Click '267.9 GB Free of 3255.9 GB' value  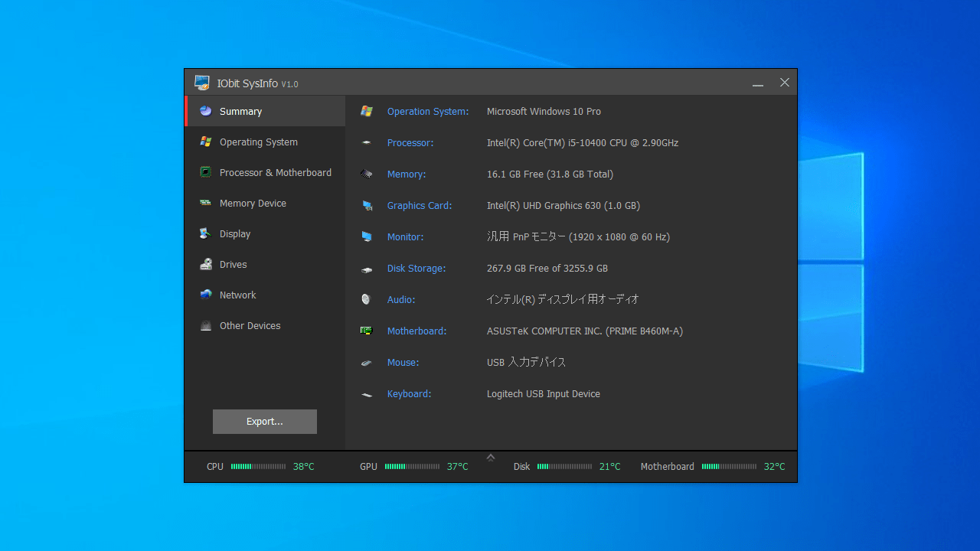click(547, 268)
